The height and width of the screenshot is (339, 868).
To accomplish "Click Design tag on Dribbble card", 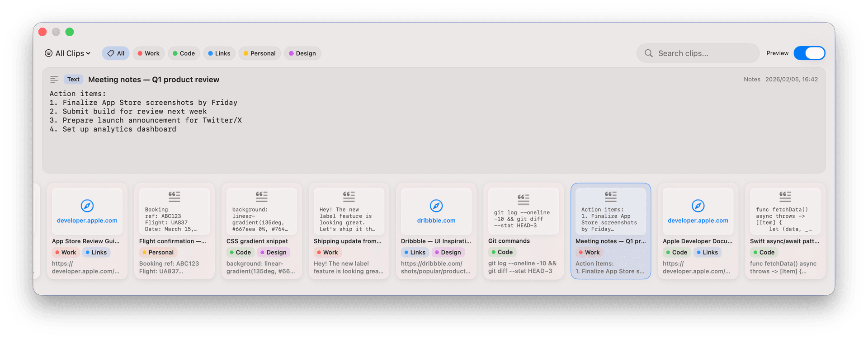I will (x=448, y=253).
